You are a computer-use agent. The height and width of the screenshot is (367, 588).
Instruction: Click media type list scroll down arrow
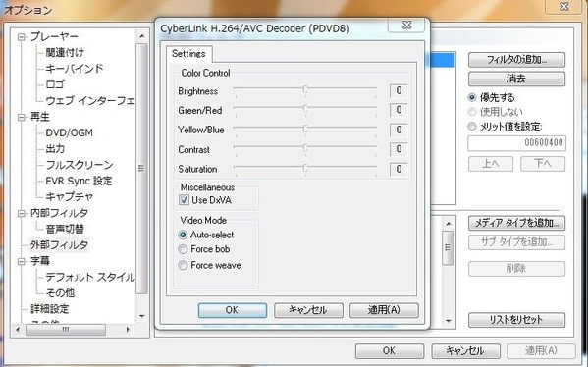point(449,321)
